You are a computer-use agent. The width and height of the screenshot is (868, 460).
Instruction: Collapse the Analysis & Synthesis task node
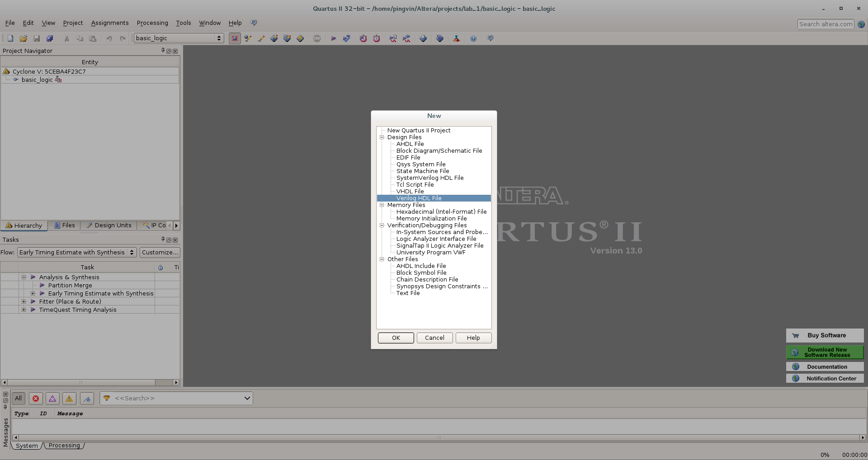pyautogui.click(x=24, y=277)
